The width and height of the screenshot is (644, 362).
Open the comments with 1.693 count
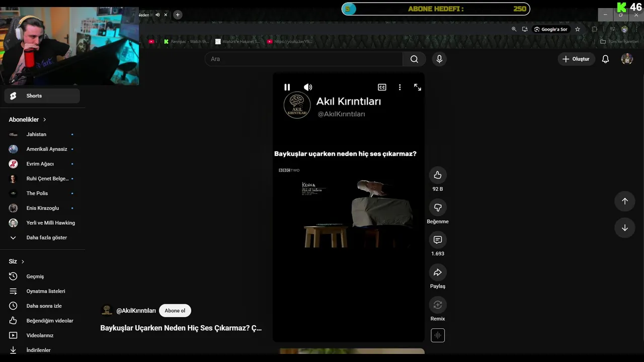438,240
